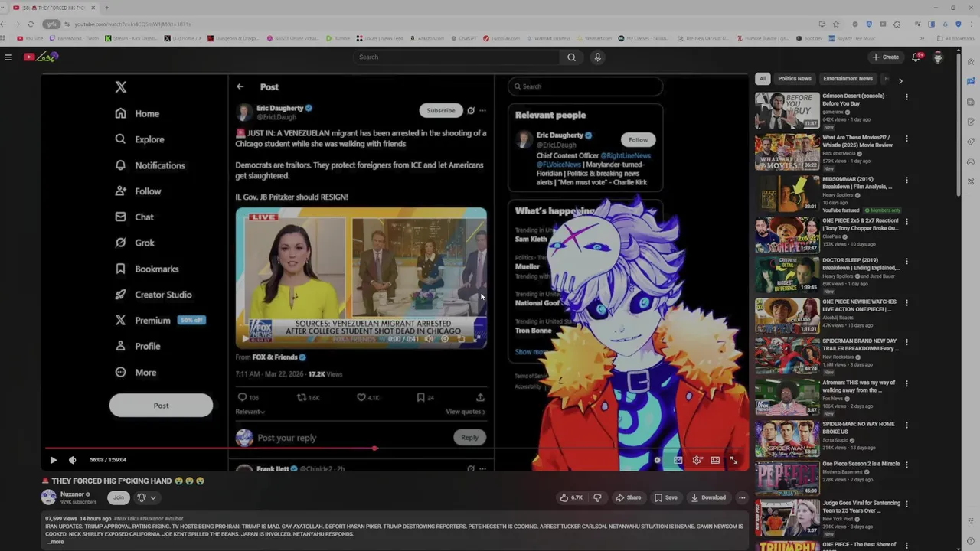Click the search magnifier button
Viewport: 980px width, 551px height.
click(x=571, y=57)
